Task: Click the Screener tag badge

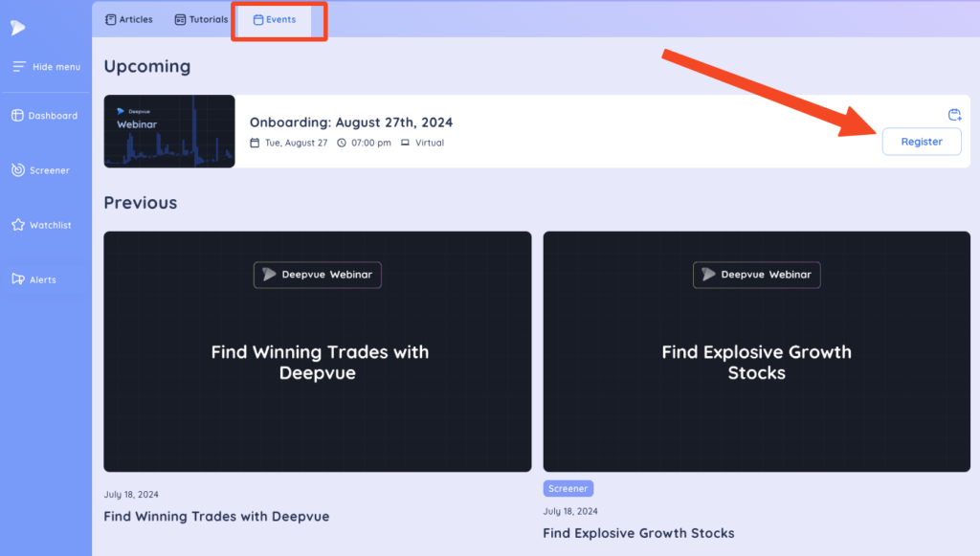Action: point(568,488)
